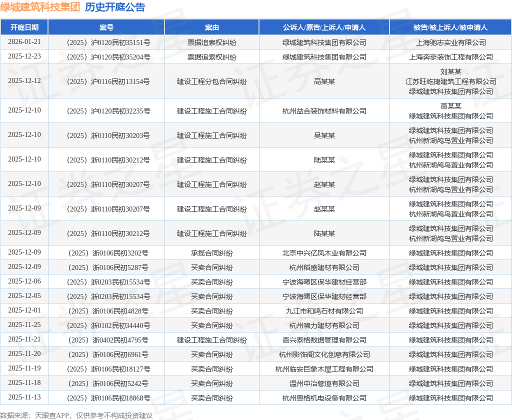Click the cause 承揽合同纠纷
The height and width of the screenshot is (420, 512).
click(212, 253)
